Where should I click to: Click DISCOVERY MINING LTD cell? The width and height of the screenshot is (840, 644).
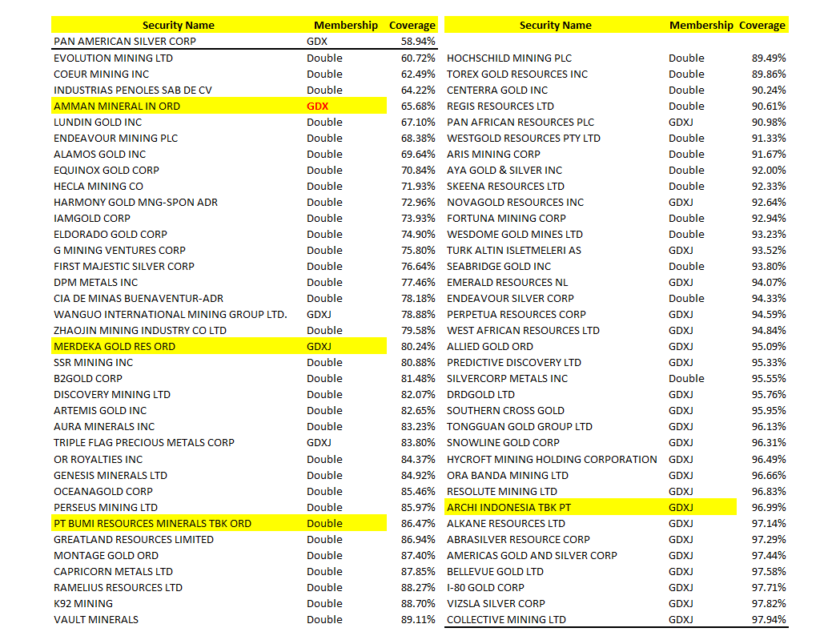[112, 395]
